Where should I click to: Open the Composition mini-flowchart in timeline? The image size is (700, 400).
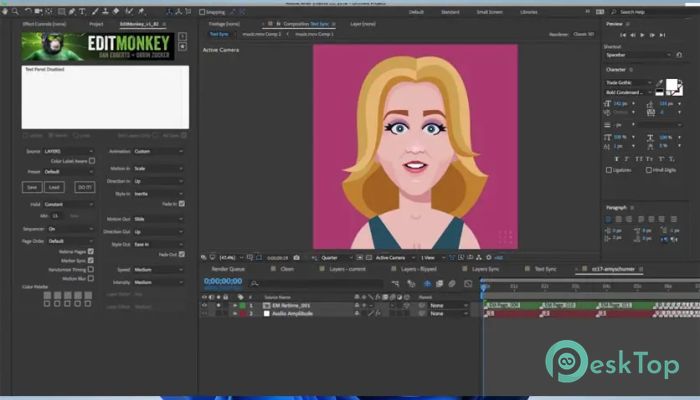click(395, 284)
